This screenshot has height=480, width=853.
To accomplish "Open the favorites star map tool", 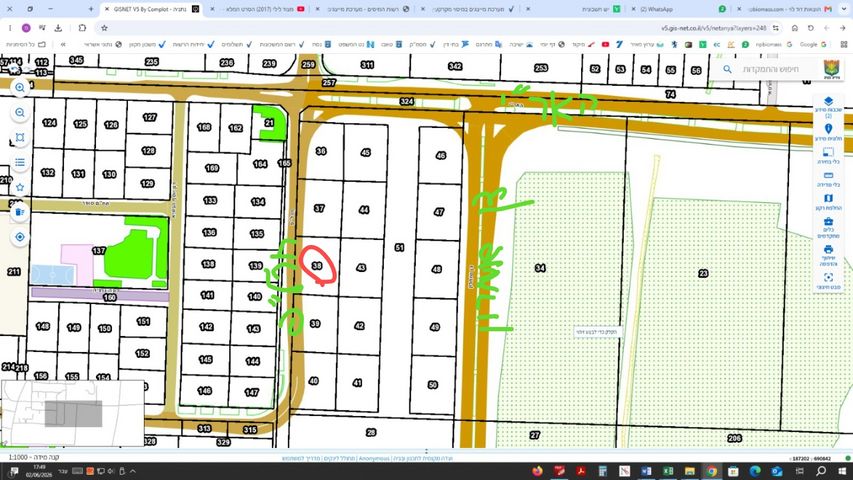I will 20,187.
